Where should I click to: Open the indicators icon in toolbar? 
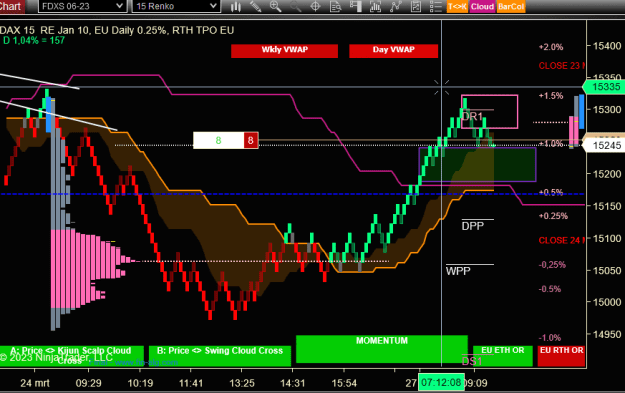375,6
